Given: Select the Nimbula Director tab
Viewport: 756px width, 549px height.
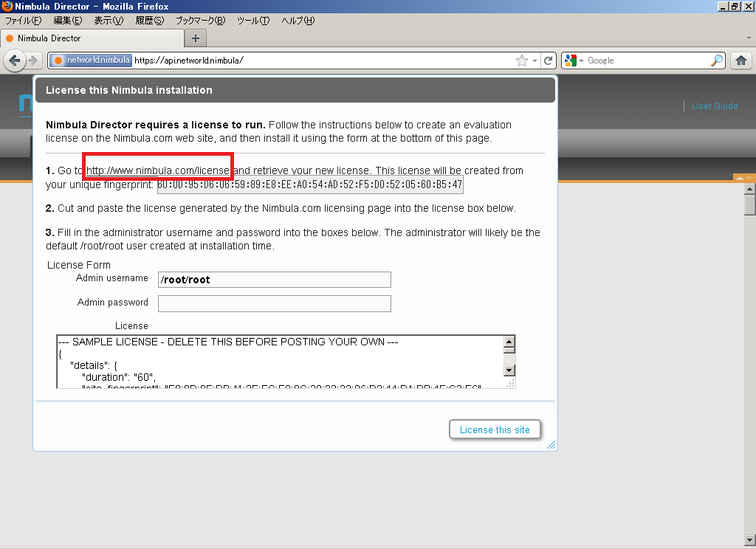Looking at the screenshot, I should 92,38.
